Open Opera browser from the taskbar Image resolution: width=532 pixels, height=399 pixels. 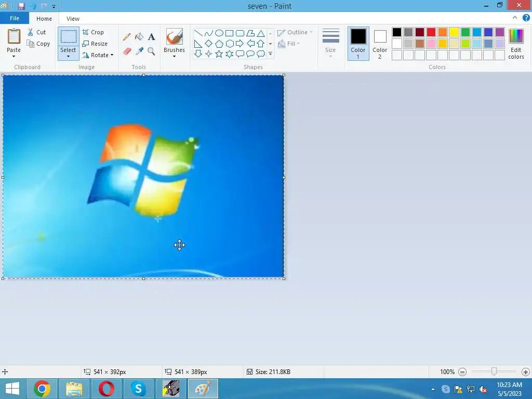pyautogui.click(x=106, y=389)
